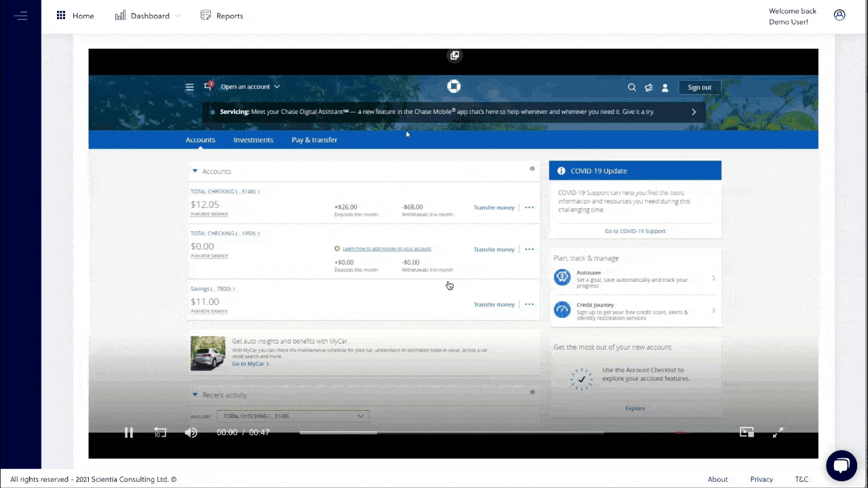Click the $12.05 available balance
This screenshot has width=868, height=488.
[x=205, y=205]
